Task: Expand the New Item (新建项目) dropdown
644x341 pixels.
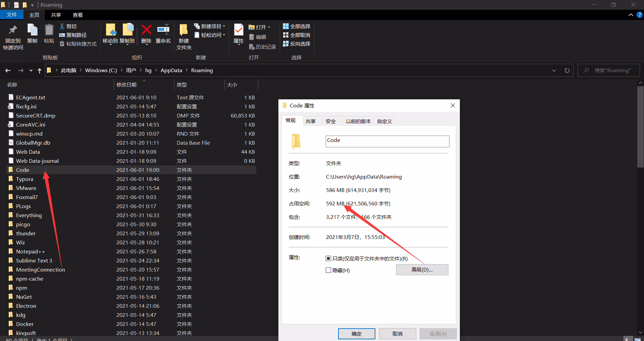Action: pyautogui.click(x=224, y=26)
